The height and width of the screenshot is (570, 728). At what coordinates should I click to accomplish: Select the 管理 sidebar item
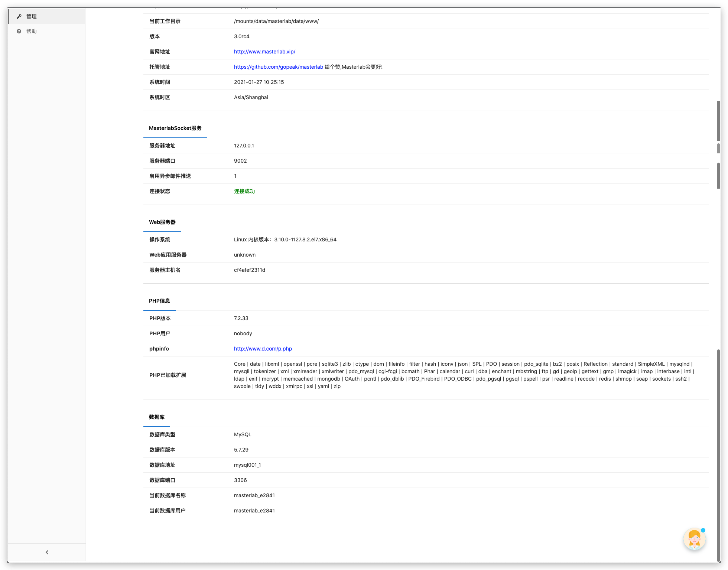(31, 16)
